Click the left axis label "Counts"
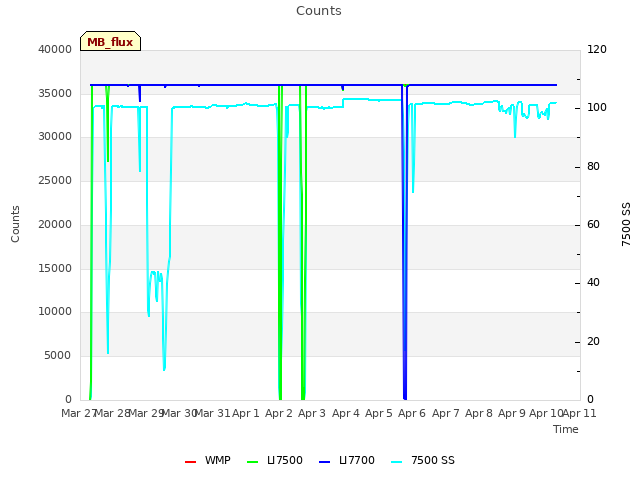 (x=15, y=224)
